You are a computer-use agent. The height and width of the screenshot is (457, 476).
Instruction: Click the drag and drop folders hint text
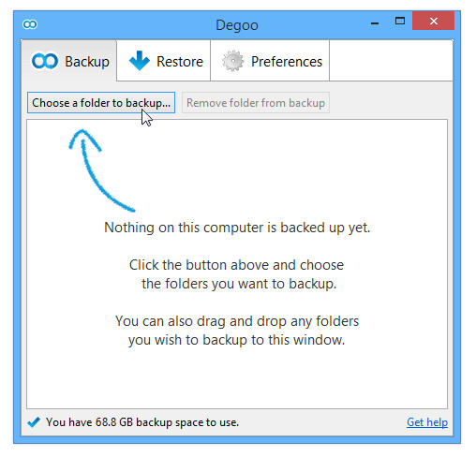pyautogui.click(x=237, y=331)
